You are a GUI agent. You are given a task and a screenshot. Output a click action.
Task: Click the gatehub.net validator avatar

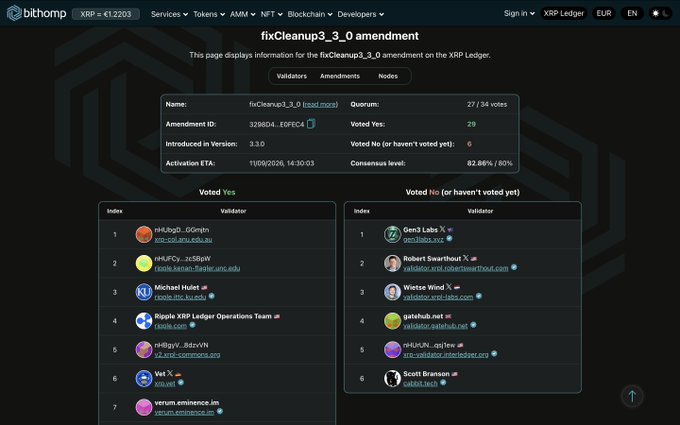[x=392, y=321]
